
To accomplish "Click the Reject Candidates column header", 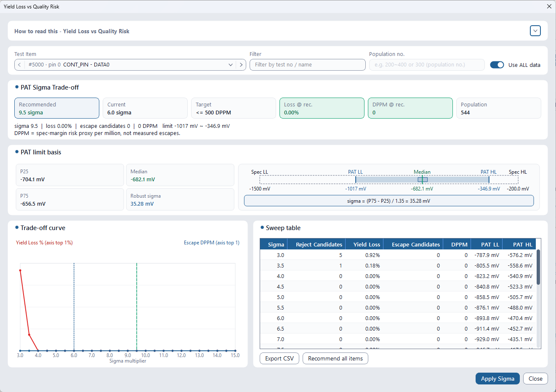I will click(x=317, y=244).
